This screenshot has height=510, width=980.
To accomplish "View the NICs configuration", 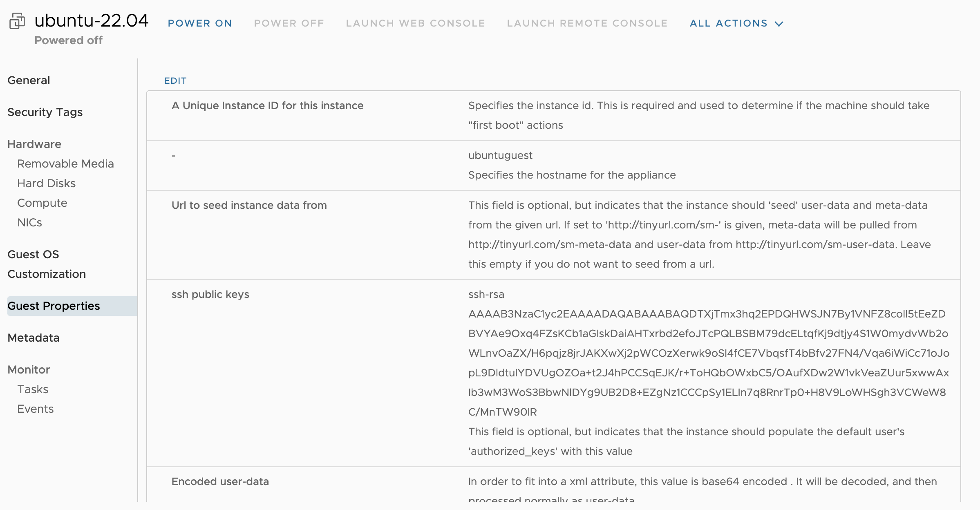I will coord(29,222).
